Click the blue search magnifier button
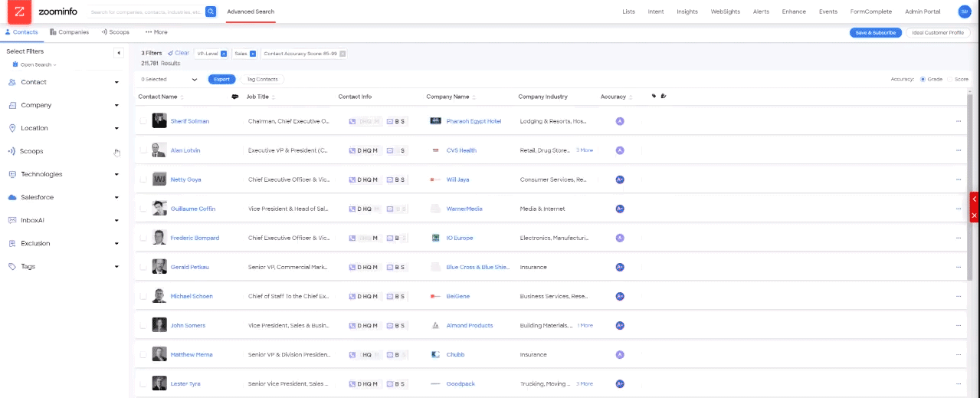Screen dimensions: 980x398 coord(211,12)
